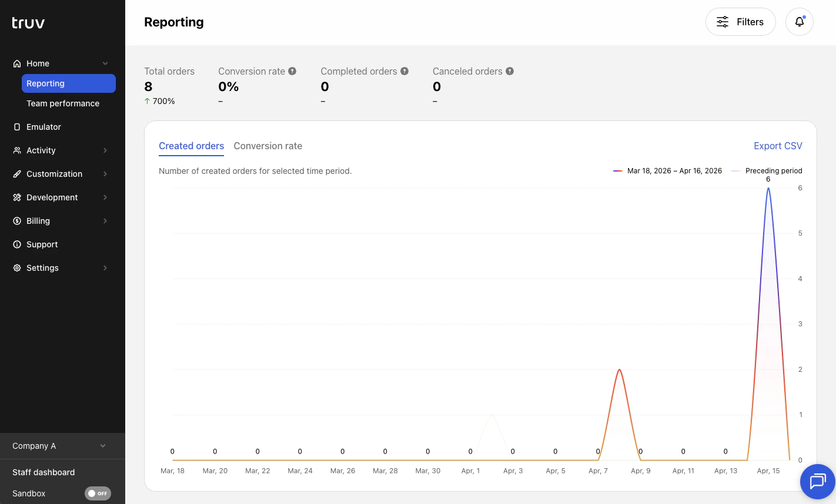836x504 pixels.
Task: Switch to the Conversion rate tab
Action: [x=267, y=146]
